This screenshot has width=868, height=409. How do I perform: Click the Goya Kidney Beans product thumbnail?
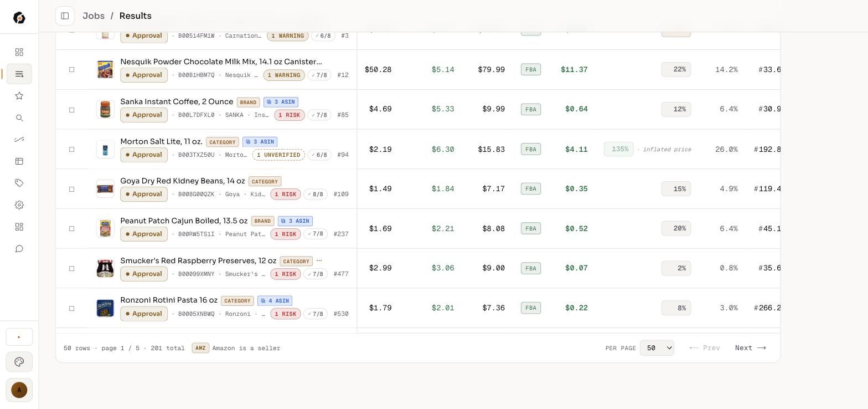pos(105,189)
